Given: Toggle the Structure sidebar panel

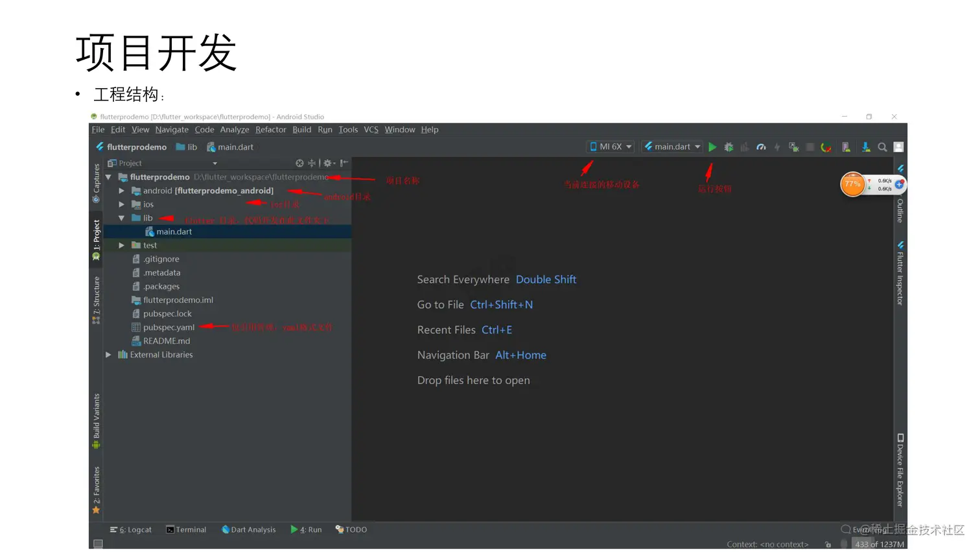Looking at the screenshot, I should 95,295.
